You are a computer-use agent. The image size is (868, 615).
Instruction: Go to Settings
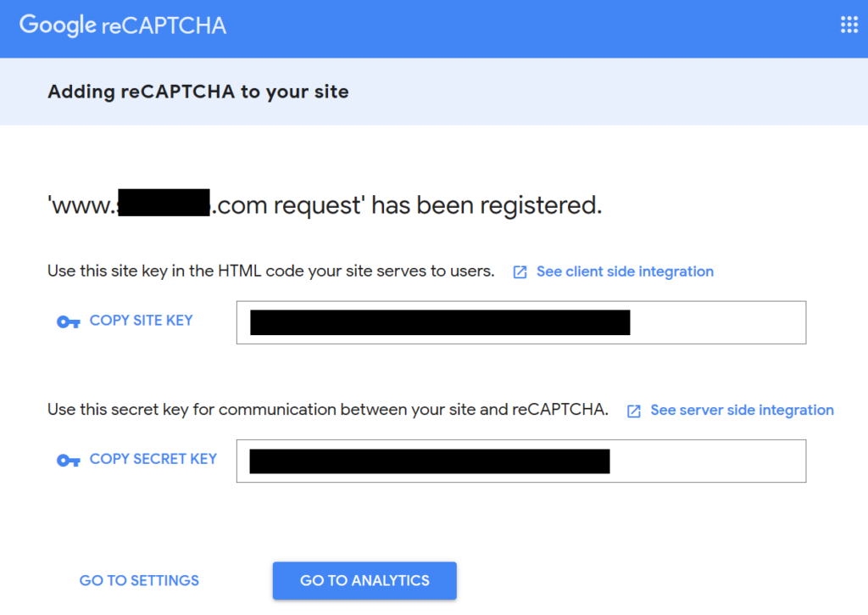click(138, 580)
